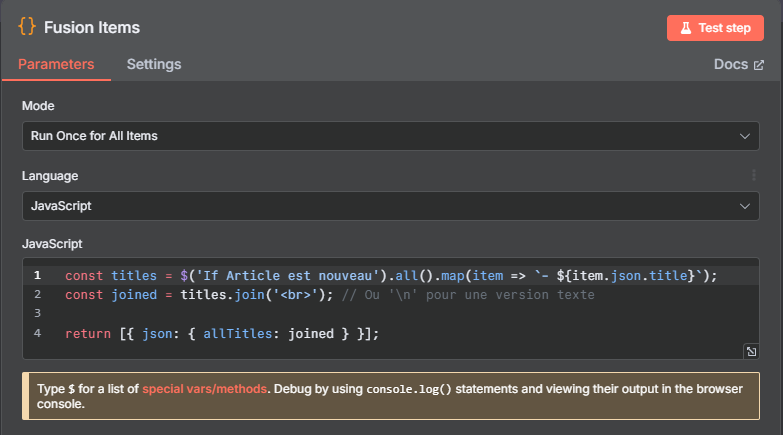Open the Docs link
This screenshot has height=435, width=783.
(x=739, y=64)
